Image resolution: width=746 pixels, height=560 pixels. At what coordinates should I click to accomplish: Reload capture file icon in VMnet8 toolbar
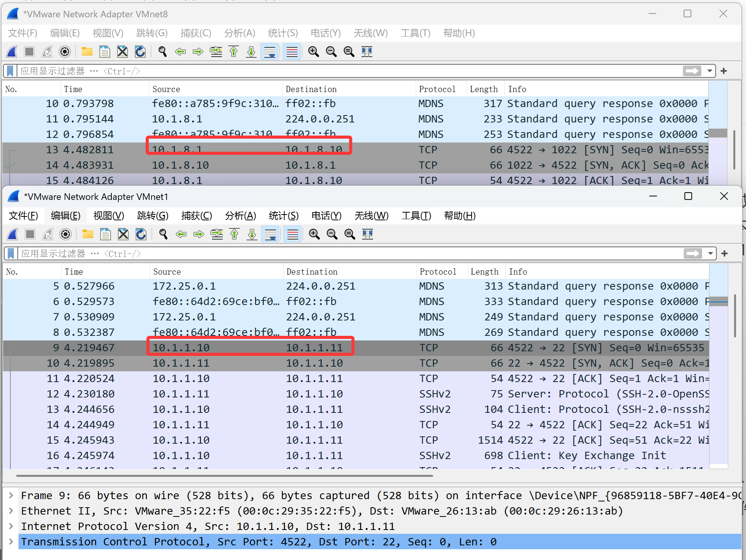tap(140, 52)
